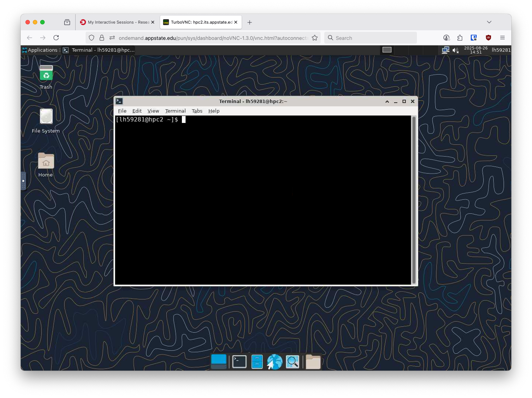Bookmark this page with the star icon
The height and width of the screenshot is (398, 532).
315,38
